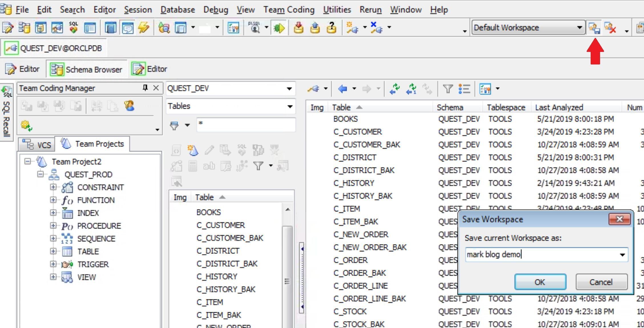Select the QUEST_DEV@ORCLPDB connection tab

pos(53,48)
